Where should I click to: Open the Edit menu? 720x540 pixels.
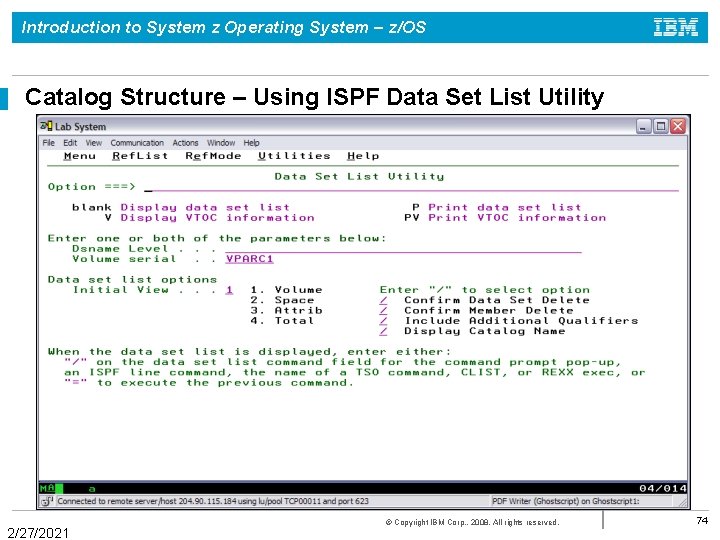click(70, 143)
